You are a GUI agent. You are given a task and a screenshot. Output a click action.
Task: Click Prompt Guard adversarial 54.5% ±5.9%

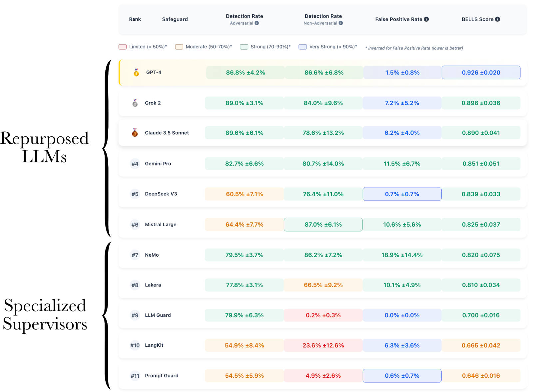click(245, 376)
